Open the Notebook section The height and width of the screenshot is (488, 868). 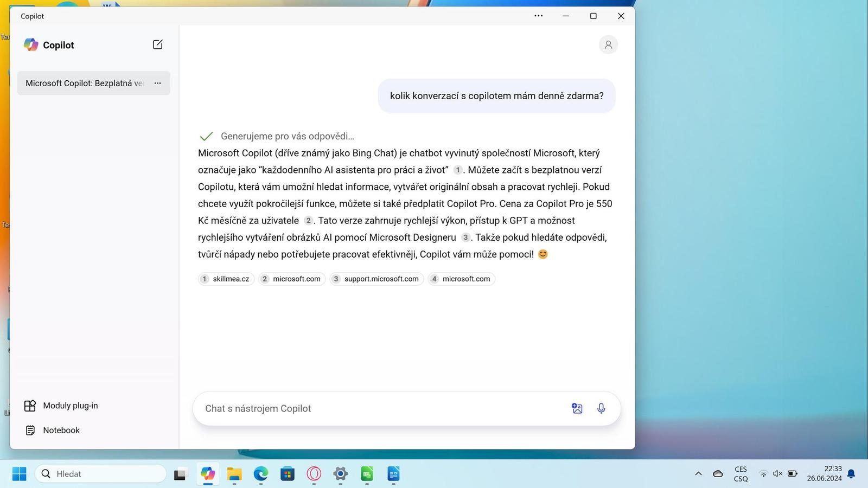52,430
